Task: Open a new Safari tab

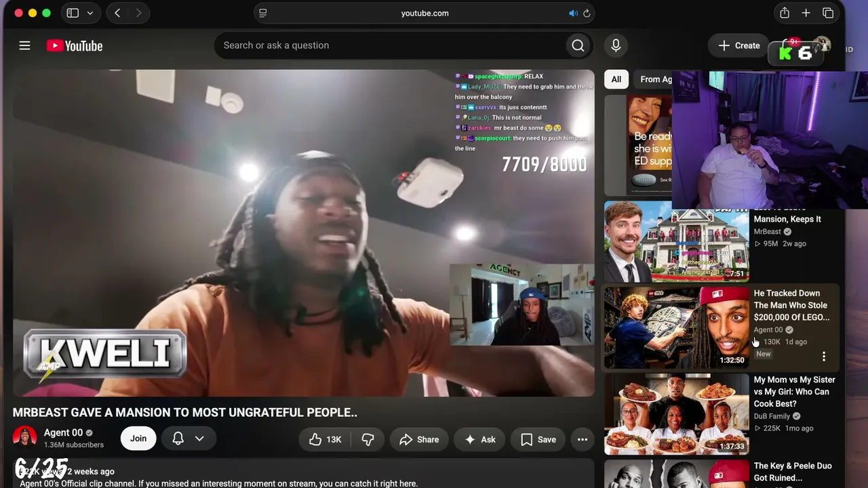Action: (806, 13)
